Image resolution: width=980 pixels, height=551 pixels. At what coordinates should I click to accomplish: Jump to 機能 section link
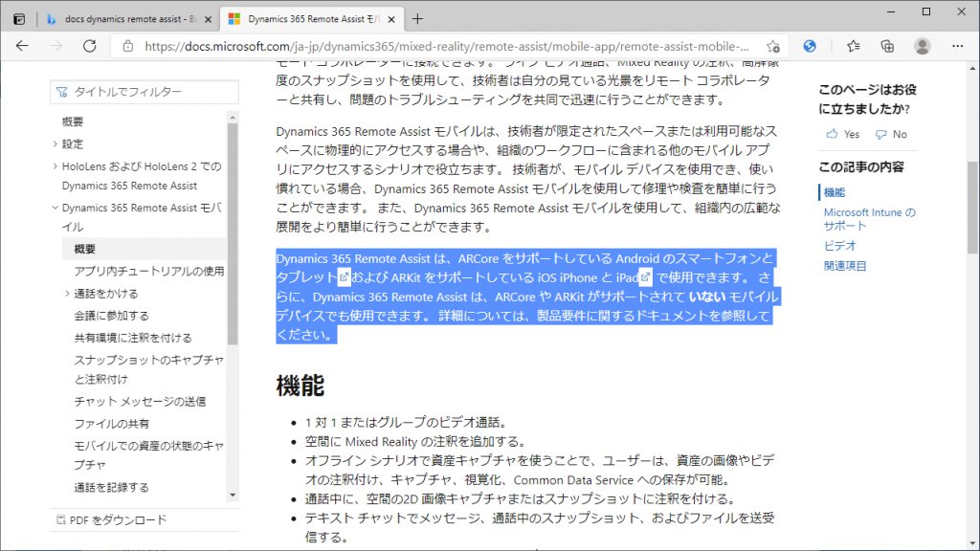tap(834, 192)
